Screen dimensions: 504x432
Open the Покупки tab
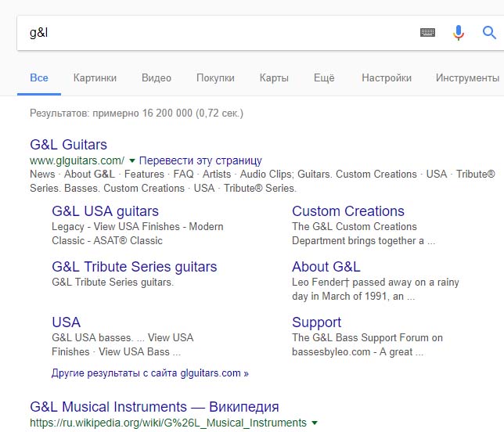click(215, 77)
